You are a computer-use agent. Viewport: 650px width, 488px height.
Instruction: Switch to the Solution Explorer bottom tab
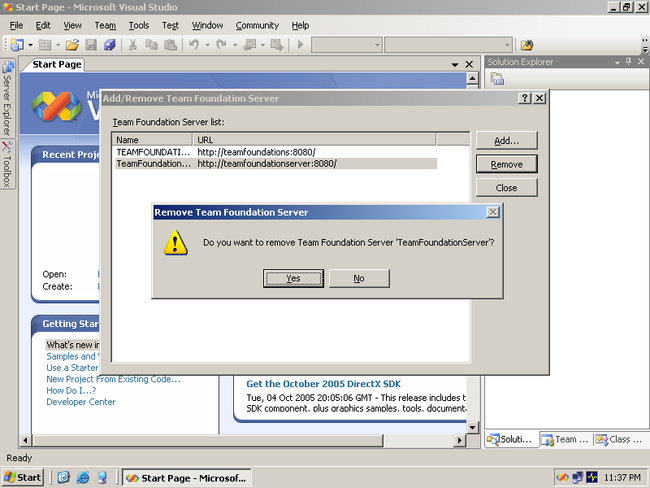click(512, 439)
